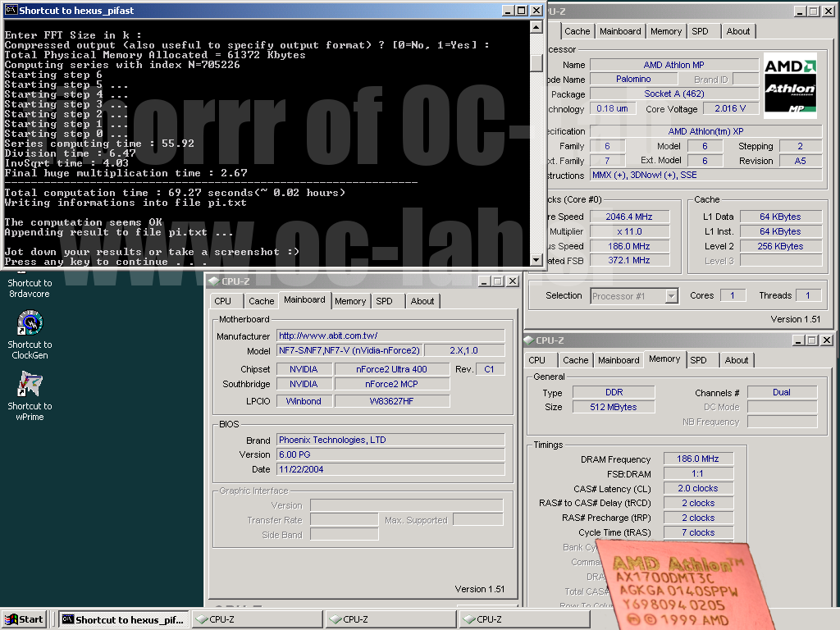840x630 pixels.
Task: Go to Cache tab in Memory CPU-Z window
Action: click(x=575, y=360)
